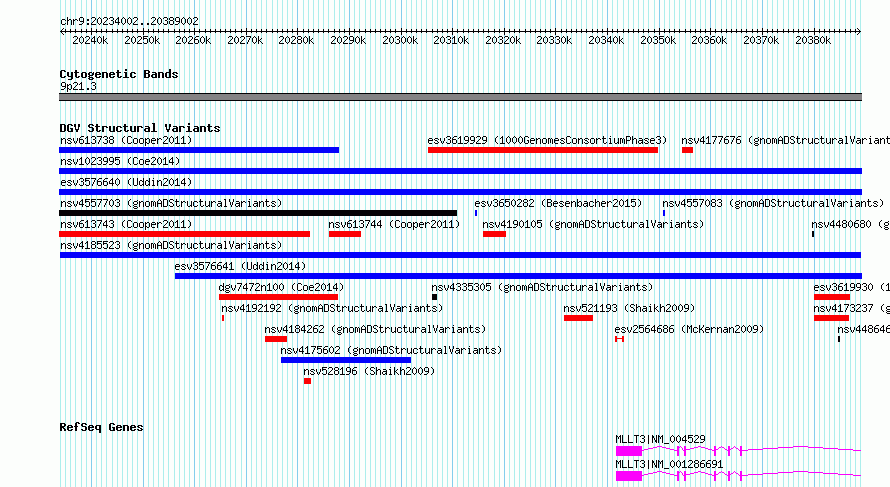The width and height of the screenshot is (890, 487).
Task: Click the blue esv3576640 full-width bar
Action: (x=460, y=192)
